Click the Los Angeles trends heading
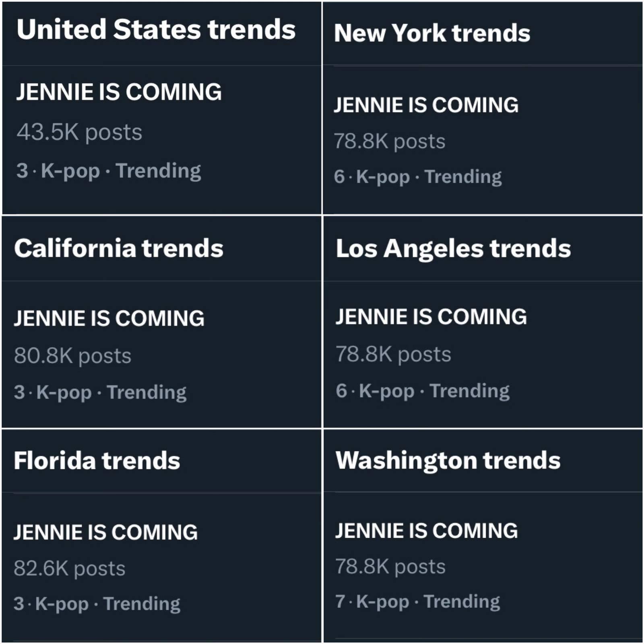Screen dimensions: 644x644 tap(453, 248)
